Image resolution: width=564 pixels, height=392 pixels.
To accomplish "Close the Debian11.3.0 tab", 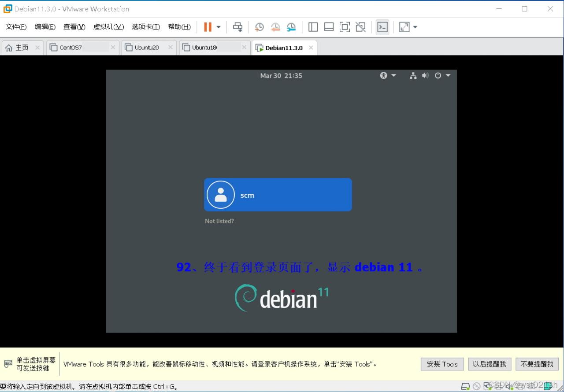I will point(311,48).
